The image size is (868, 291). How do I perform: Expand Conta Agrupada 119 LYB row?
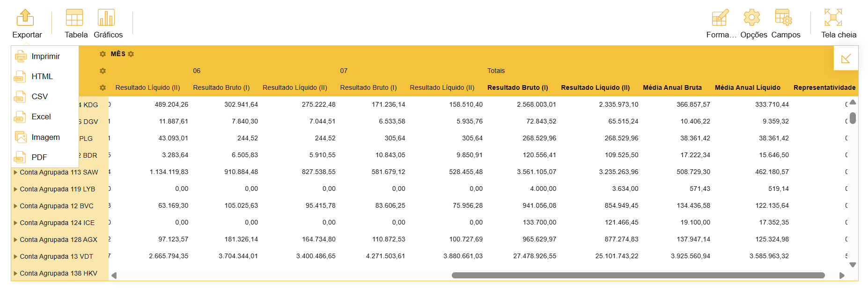coord(16,189)
